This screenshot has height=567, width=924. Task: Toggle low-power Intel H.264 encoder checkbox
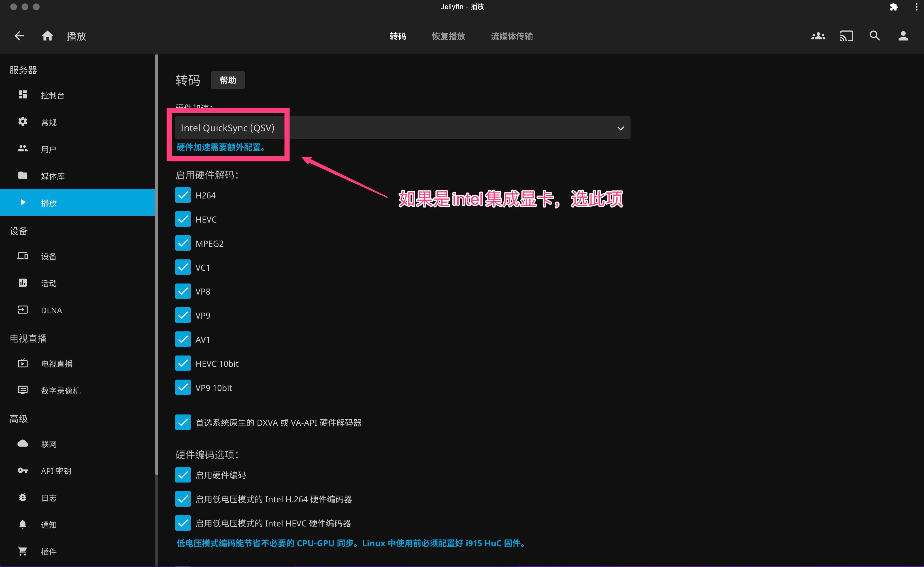click(183, 499)
